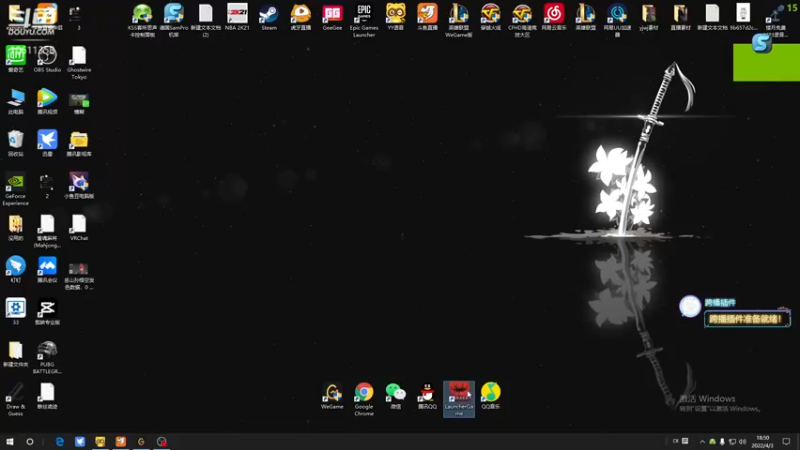This screenshot has height=450, width=800.
Task: Open the Douyu Live orange icon
Action: [x=427, y=17]
